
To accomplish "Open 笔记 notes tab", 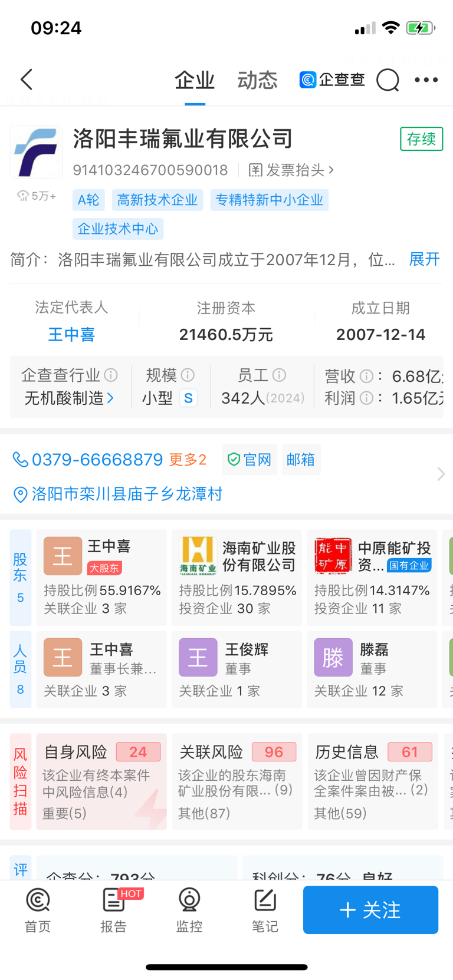I will [x=265, y=910].
